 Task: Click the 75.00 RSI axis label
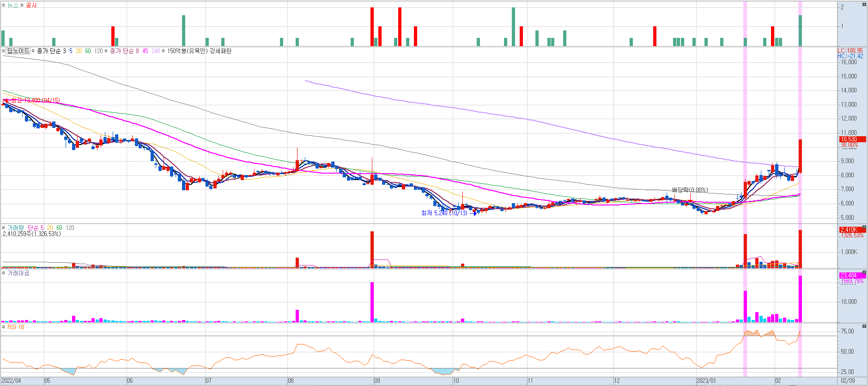(848, 331)
